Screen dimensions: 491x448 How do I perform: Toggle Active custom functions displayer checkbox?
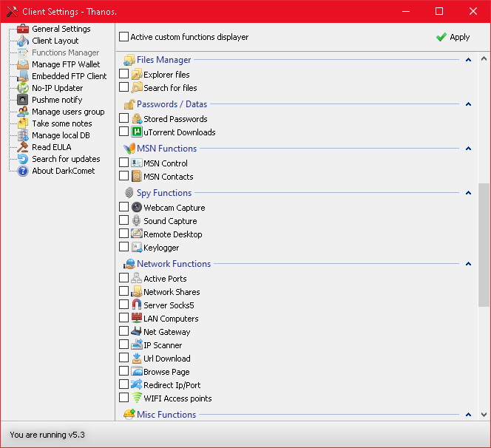coord(124,37)
